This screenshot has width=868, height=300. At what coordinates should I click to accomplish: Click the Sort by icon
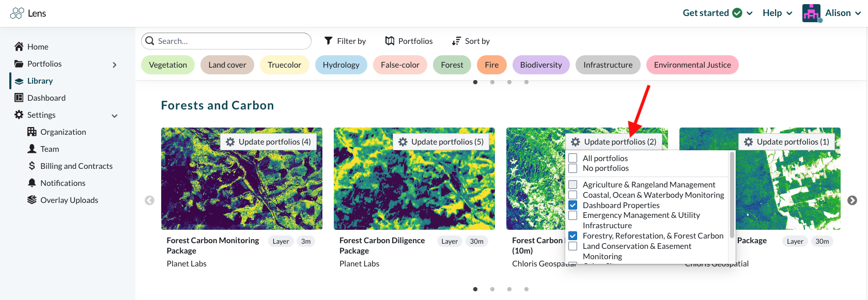tap(456, 41)
